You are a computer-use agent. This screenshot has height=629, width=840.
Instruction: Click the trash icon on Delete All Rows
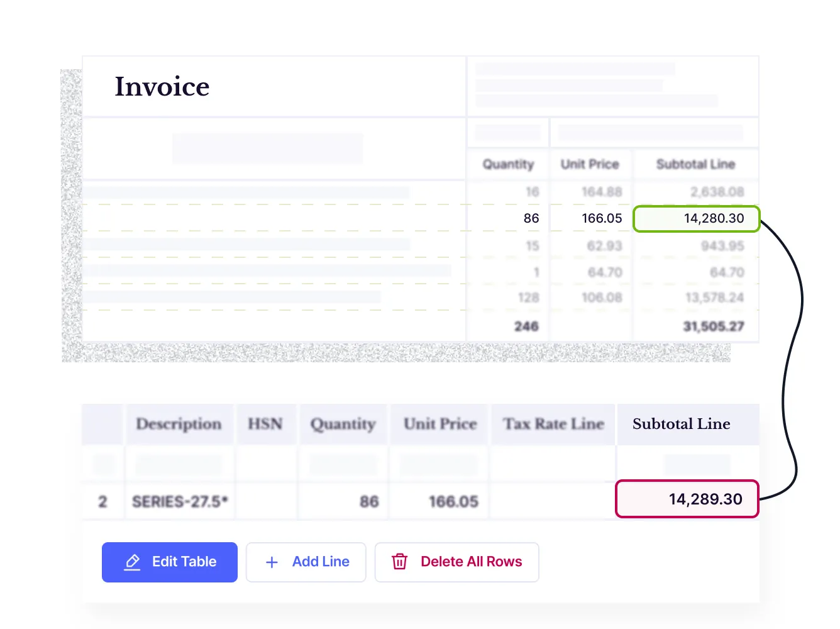point(400,562)
